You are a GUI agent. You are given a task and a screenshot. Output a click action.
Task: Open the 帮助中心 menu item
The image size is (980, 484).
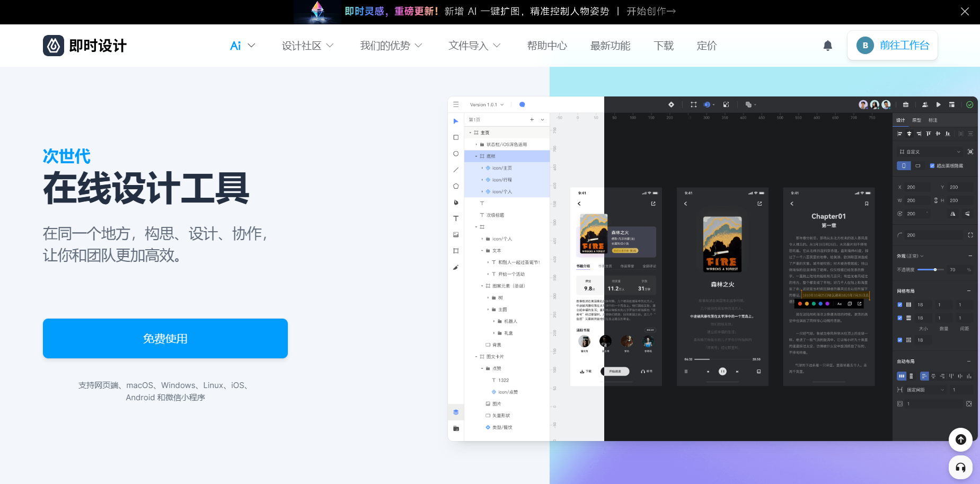coord(547,46)
